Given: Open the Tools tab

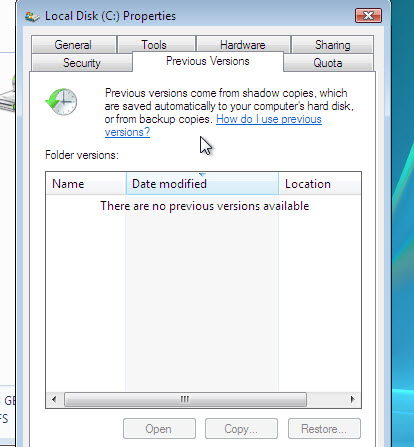Looking at the screenshot, I should pos(156,45).
